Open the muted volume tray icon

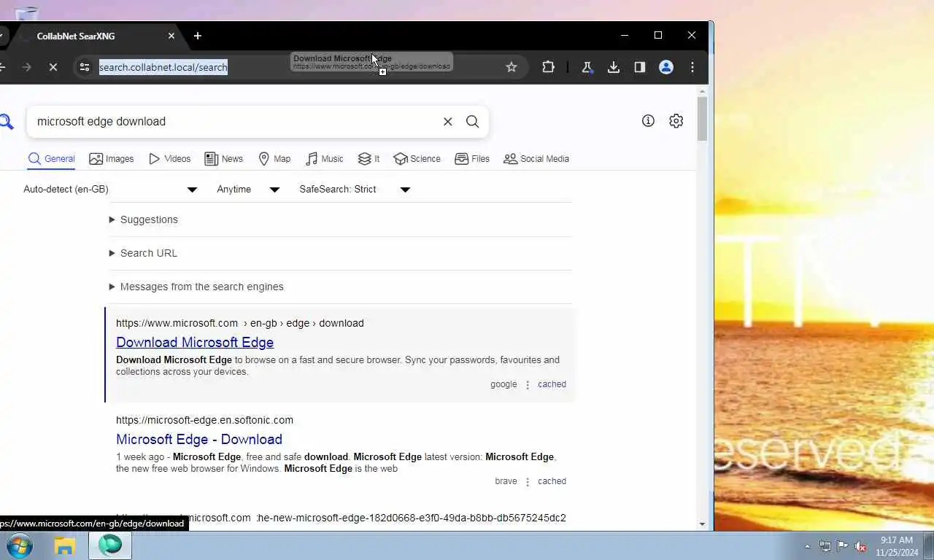[x=860, y=546]
